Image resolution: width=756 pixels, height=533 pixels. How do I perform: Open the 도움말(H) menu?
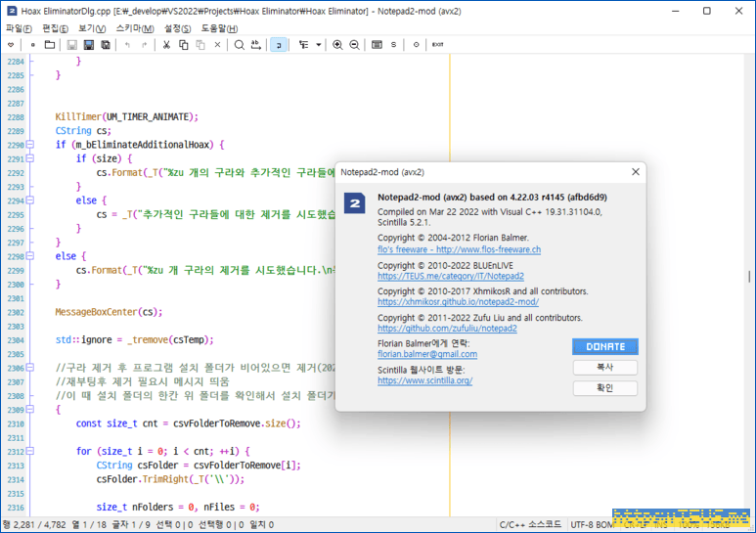219,28
